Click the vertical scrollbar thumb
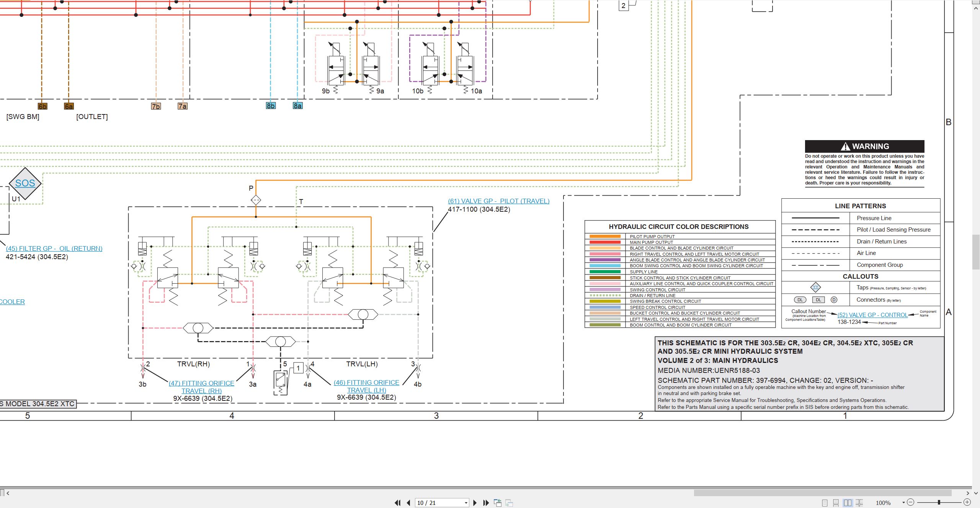Screen dimensions: 980x508 click(976, 252)
